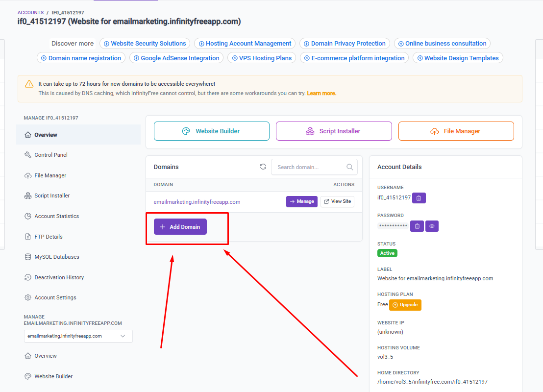Click Manage for emailmarketing domain
The width and height of the screenshot is (543, 392).
301,201
